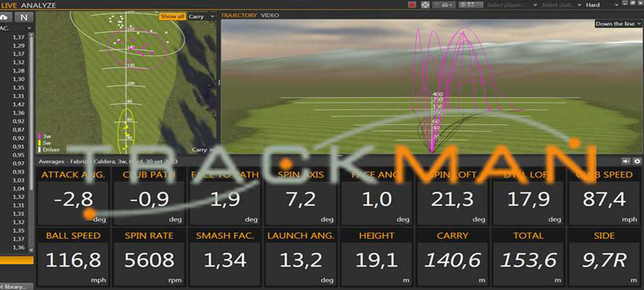Click the Show all button on the map
The image size is (644, 290).
pos(173,16)
